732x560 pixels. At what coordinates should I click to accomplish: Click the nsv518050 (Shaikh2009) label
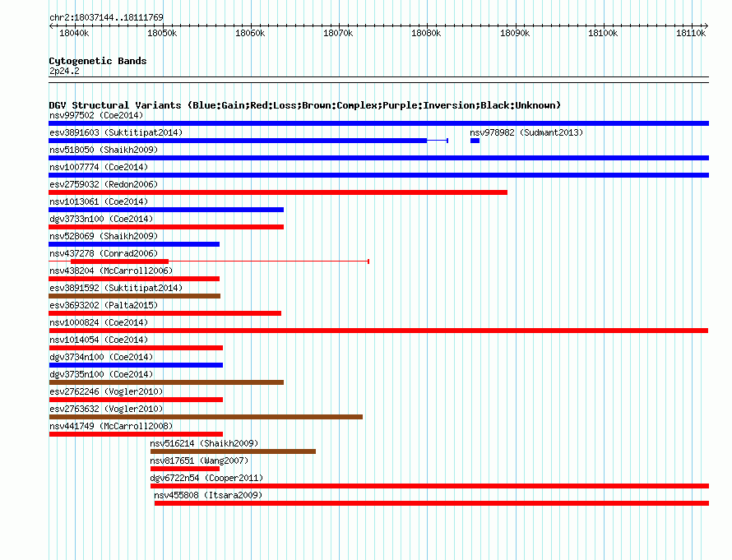(x=104, y=150)
